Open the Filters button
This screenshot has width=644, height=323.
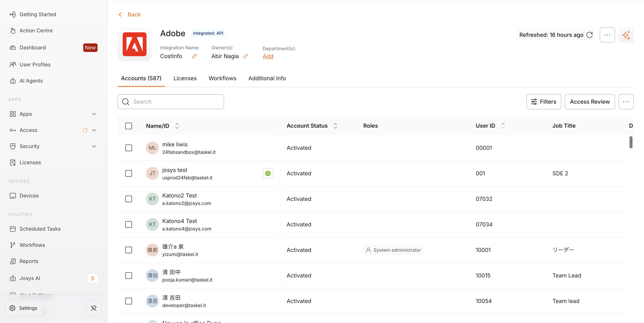point(544,102)
